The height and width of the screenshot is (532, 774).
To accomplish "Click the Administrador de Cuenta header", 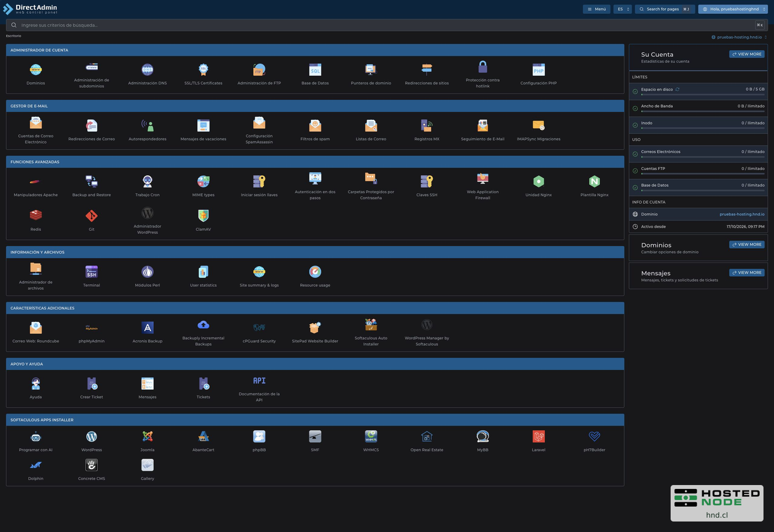I will click(x=315, y=50).
